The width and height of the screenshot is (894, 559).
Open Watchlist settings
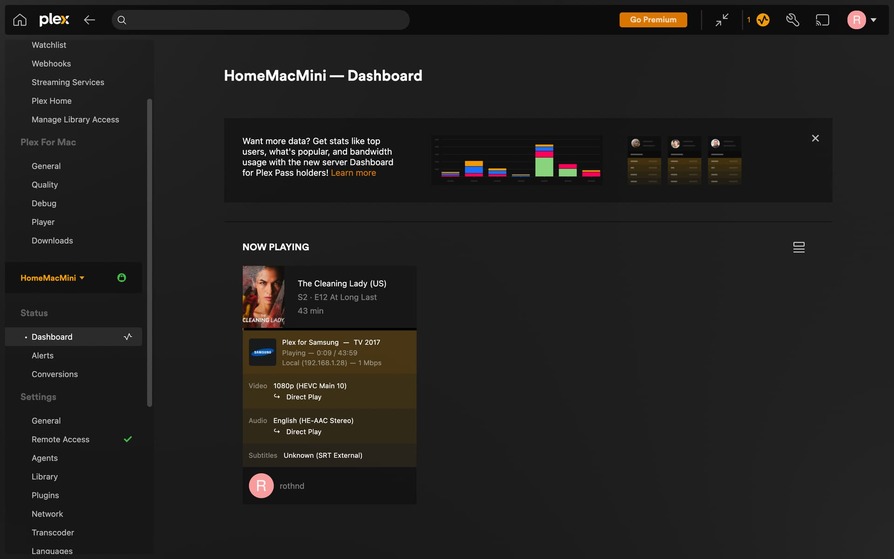[x=48, y=45]
